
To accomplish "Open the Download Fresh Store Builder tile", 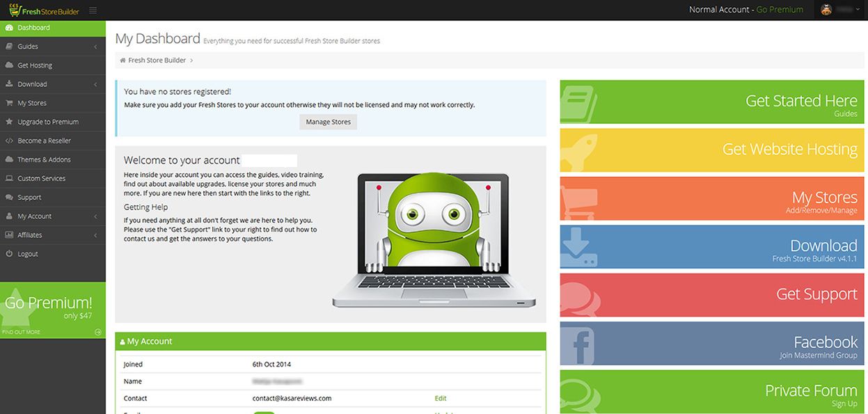I will 712,247.
